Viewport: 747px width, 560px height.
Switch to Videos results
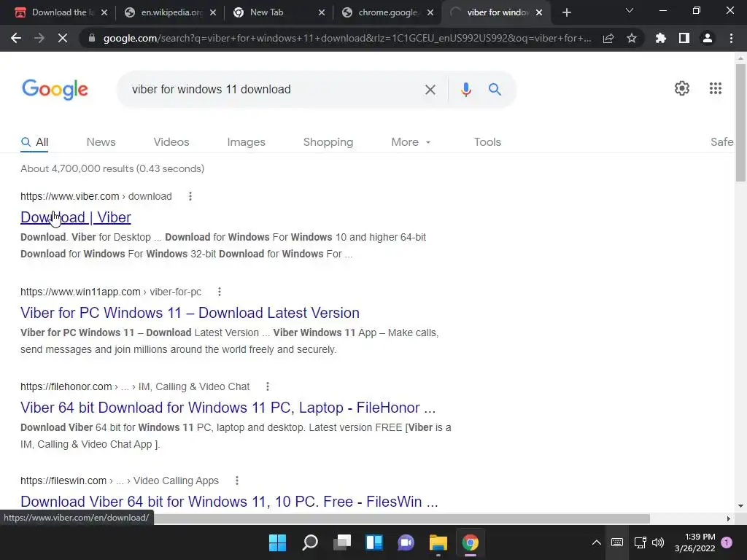click(x=171, y=142)
